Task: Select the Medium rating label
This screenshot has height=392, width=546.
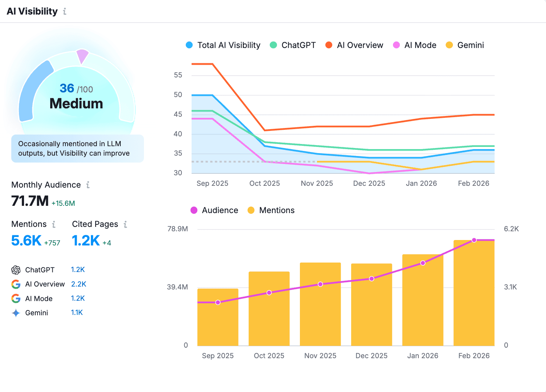Action: click(x=76, y=104)
